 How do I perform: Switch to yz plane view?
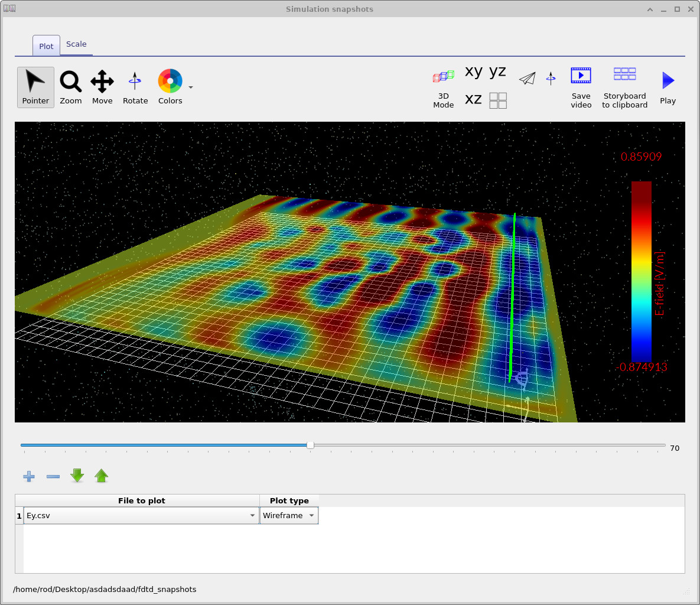click(497, 71)
